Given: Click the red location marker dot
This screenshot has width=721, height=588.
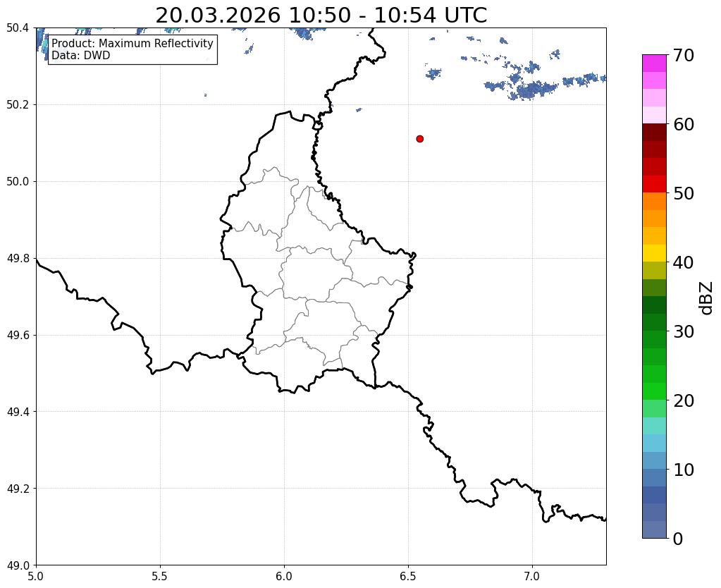Looking at the screenshot, I should point(420,139).
